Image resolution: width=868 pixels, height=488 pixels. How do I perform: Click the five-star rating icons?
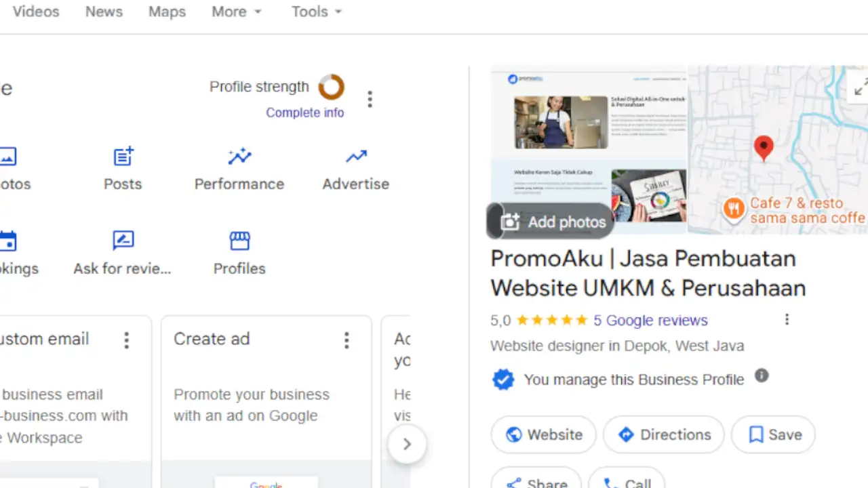pos(552,321)
